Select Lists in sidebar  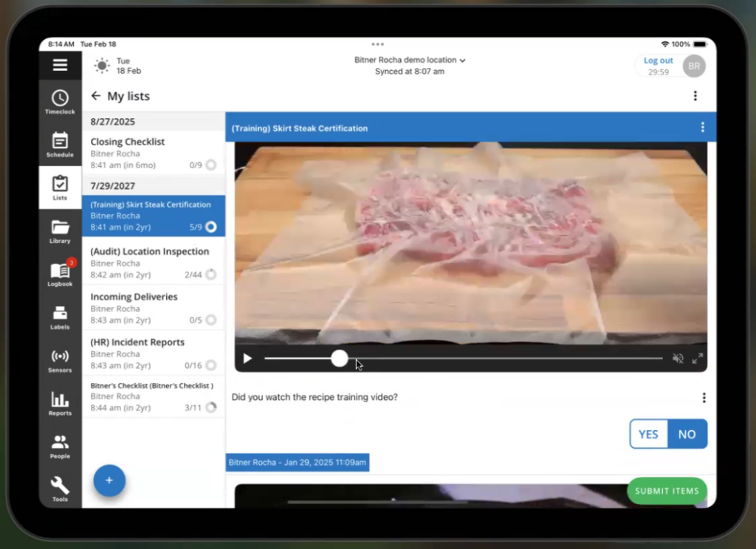click(x=60, y=187)
